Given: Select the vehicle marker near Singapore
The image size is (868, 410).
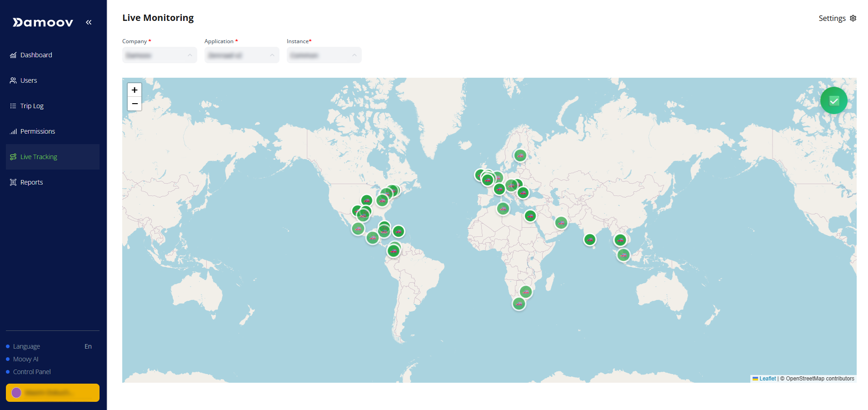Looking at the screenshot, I should 624,255.
